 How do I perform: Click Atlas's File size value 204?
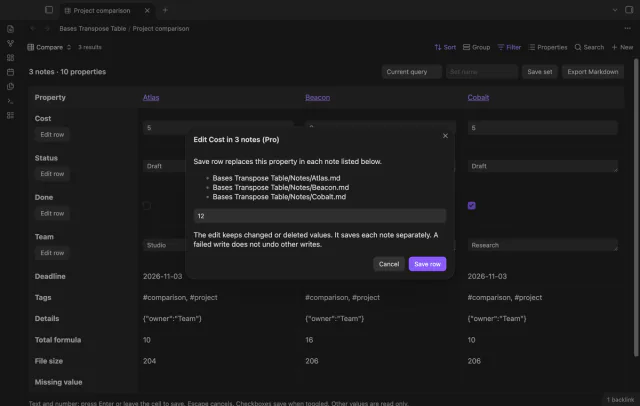point(149,361)
